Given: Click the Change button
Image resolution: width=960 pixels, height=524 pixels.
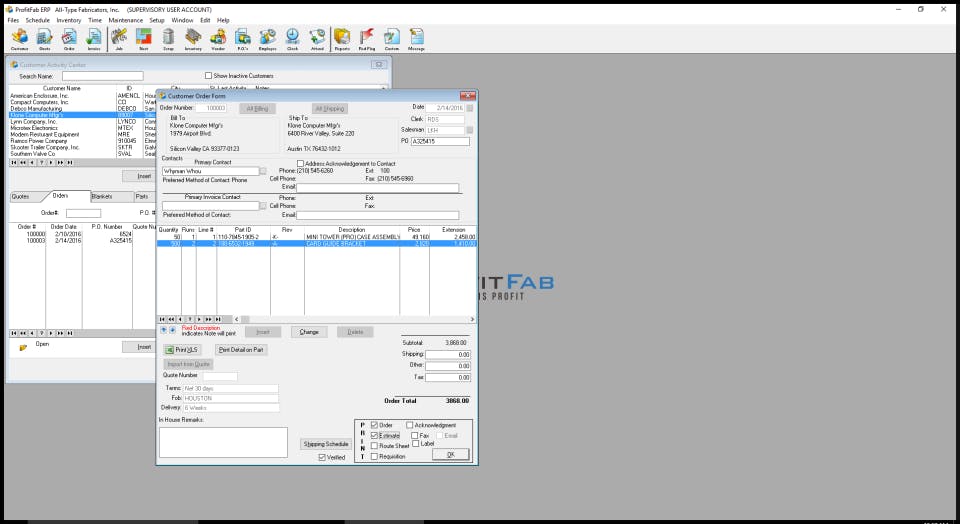Looking at the screenshot, I should click(309, 332).
